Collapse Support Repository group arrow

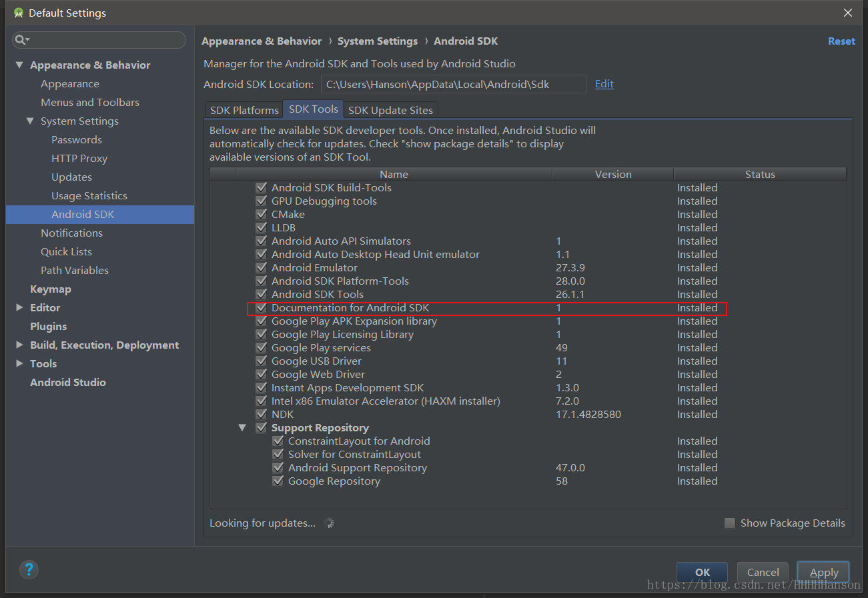pos(242,427)
